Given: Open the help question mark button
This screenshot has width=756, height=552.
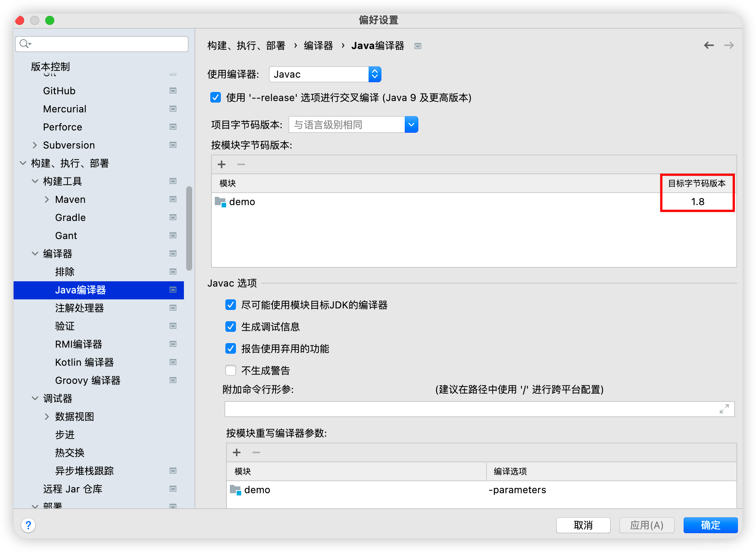Looking at the screenshot, I should click(x=28, y=525).
